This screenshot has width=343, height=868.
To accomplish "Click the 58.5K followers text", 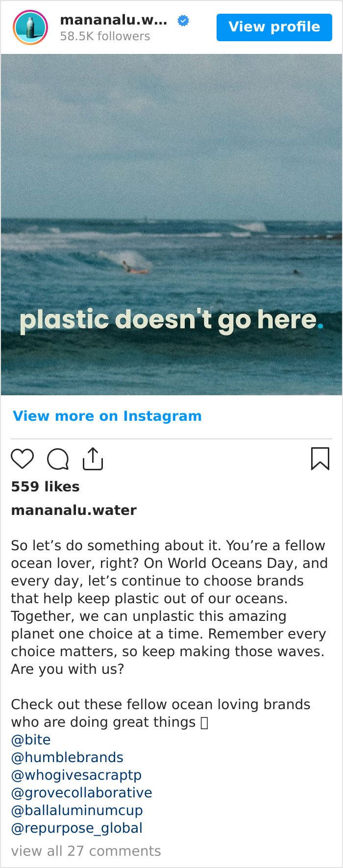I will [x=104, y=35].
